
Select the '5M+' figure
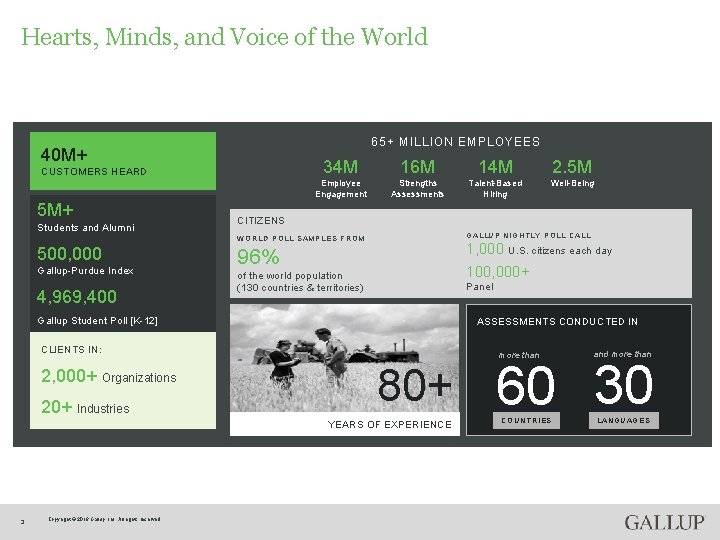(x=55, y=210)
